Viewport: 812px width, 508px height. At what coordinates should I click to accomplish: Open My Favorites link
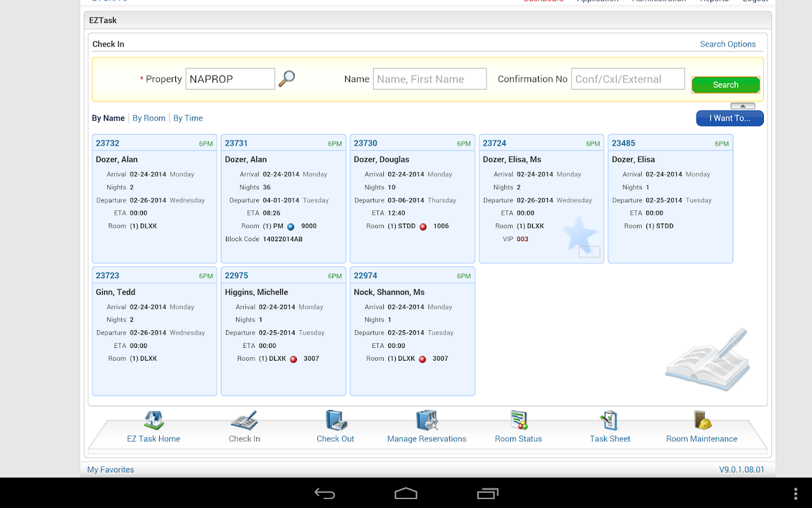coord(110,470)
